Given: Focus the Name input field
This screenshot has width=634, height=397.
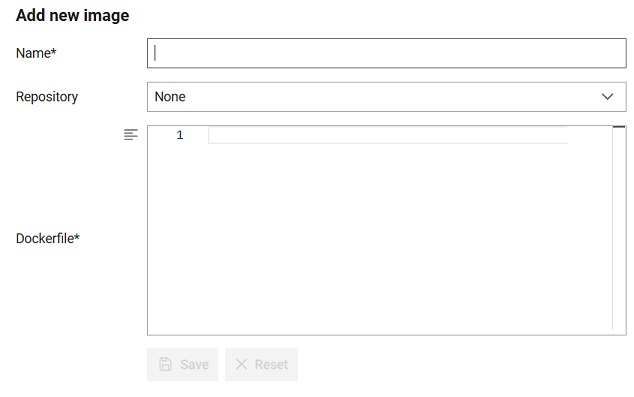Looking at the screenshot, I should click(387, 53).
